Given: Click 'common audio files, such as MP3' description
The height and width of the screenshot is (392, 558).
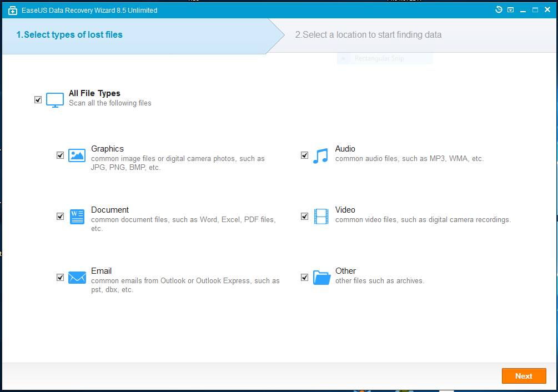Looking at the screenshot, I should (x=409, y=159).
